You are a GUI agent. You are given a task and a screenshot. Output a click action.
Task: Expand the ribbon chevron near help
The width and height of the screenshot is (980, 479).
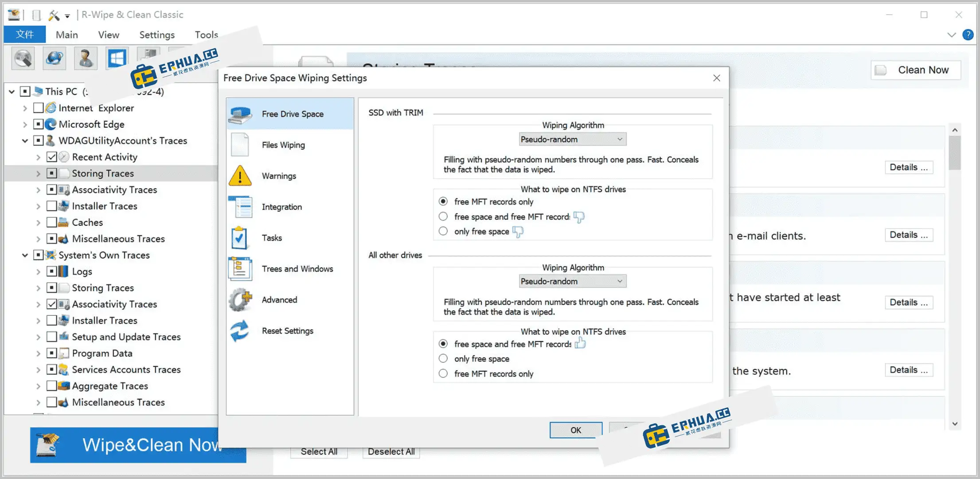pos(951,35)
